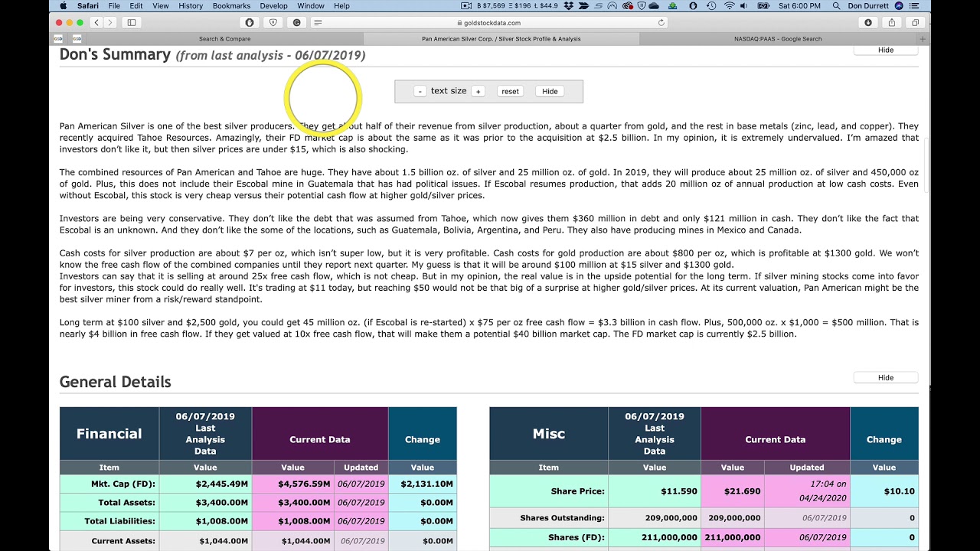The image size is (980, 551).
Task: Select the Pan American Silver Corp. tab
Action: [501, 38]
